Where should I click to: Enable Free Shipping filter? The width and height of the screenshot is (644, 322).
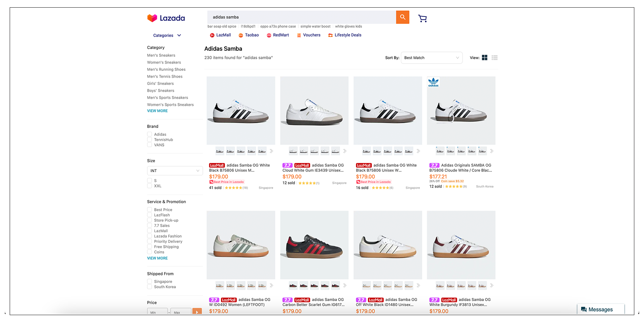pos(149,247)
